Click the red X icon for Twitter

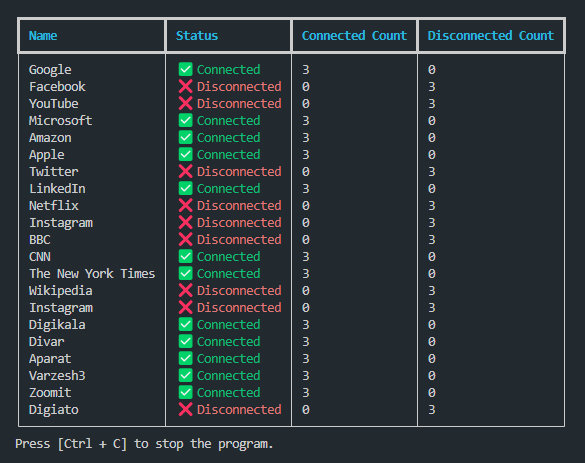[185, 171]
